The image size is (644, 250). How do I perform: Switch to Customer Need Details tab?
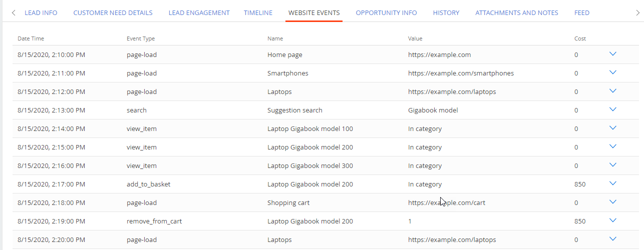(x=113, y=13)
